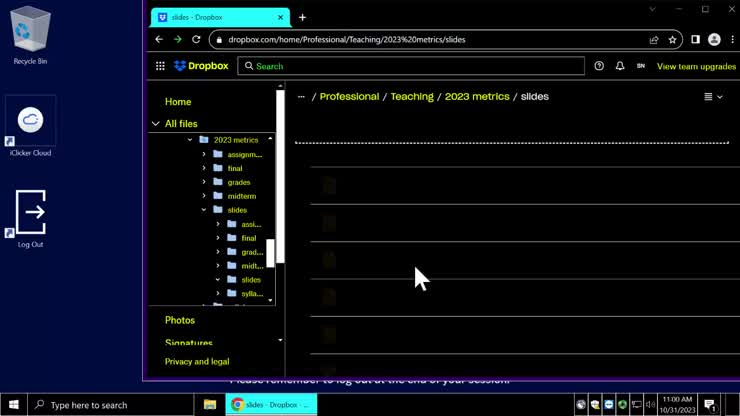Click the account avatar initials in Dropbox
The image size is (740, 416).
pos(641,66)
